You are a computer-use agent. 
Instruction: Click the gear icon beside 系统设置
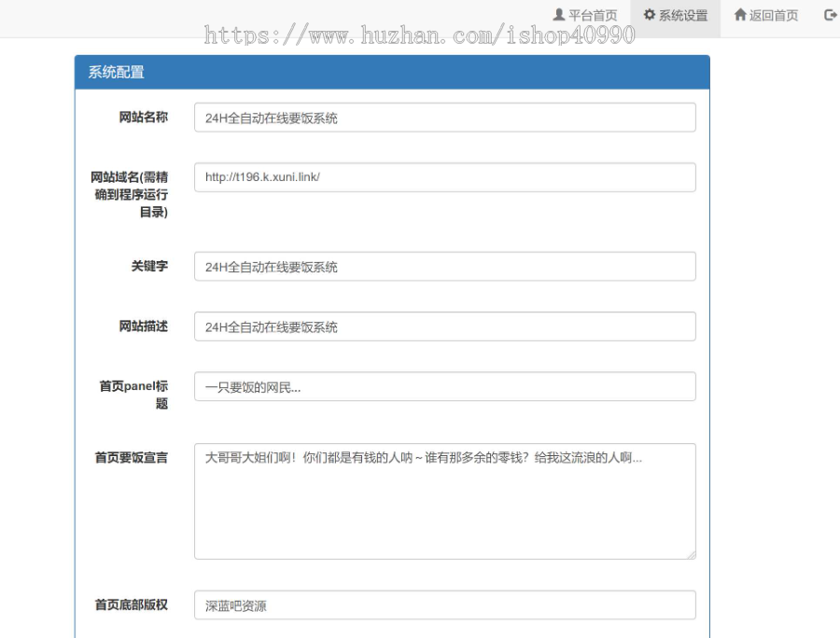(650, 14)
